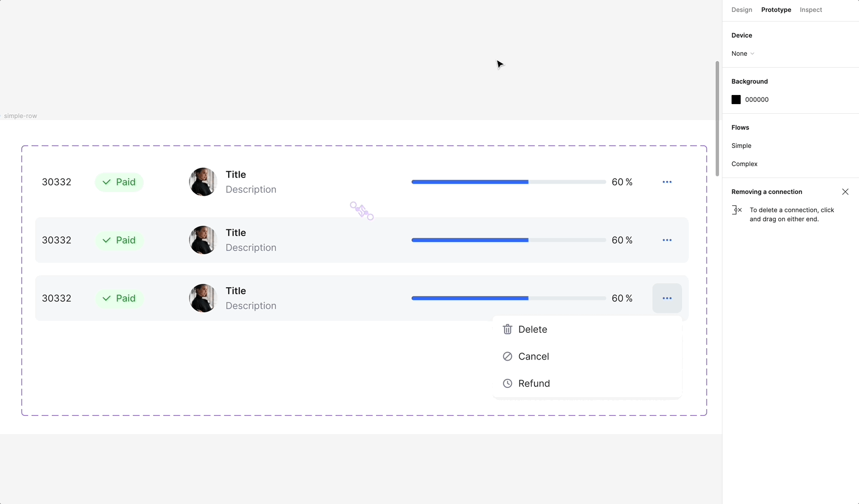Image resolution: width=859 pixels, height=504 pixels.
Task: Click the trash icon beside Delete
Action: pyautogui.click(x=507, y=329)
